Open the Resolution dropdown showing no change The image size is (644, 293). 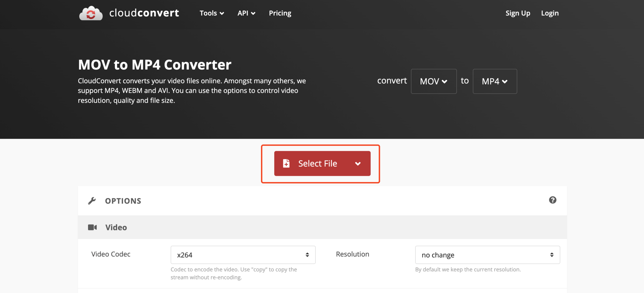click(487, 255)
